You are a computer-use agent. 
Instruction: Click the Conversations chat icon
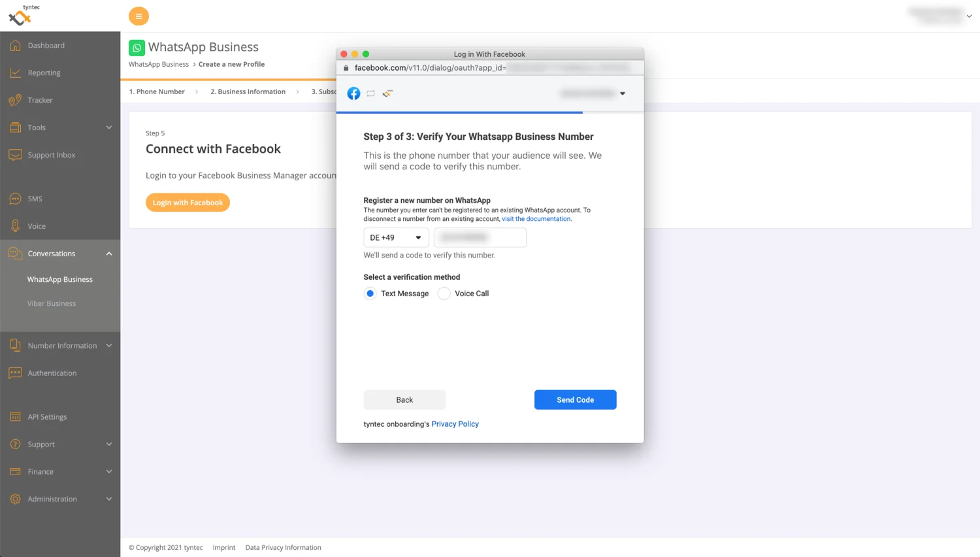point(15,254)
